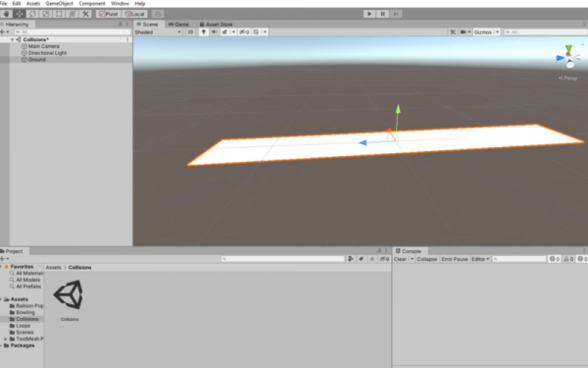The height and width of the screenshot is (368, 588).
Task: Select the Scene tab
Action: (147, 24)
